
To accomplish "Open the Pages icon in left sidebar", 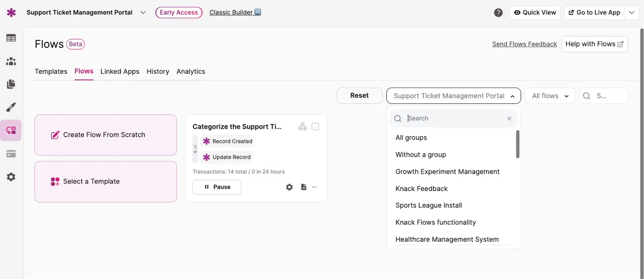I will pos(11,84).
